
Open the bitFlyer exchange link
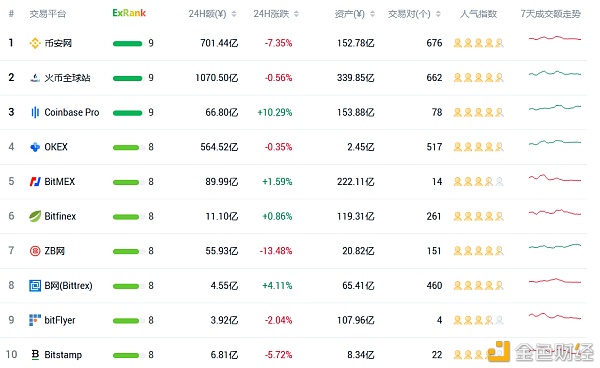pos(60,320)
